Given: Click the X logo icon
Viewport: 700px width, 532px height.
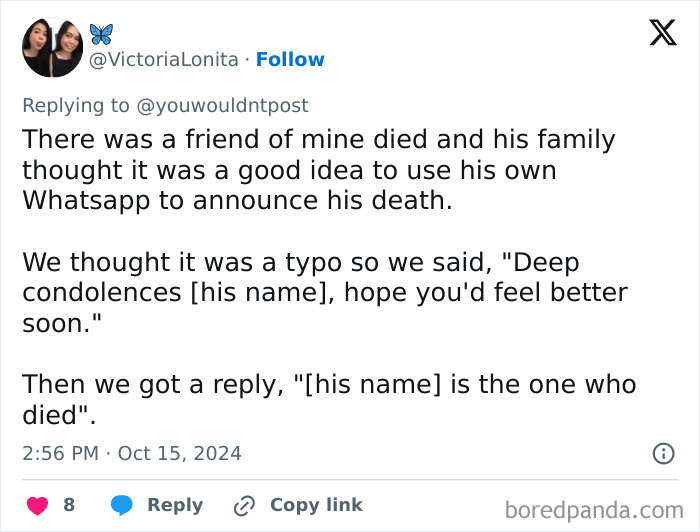Looking at the screenshot, I should click(x=662, y=34).
